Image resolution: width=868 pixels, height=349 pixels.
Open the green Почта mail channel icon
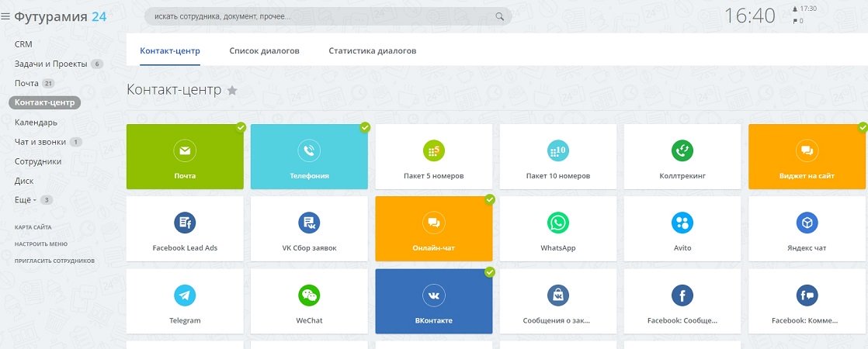pyautogui.click(x=185, y=150)
